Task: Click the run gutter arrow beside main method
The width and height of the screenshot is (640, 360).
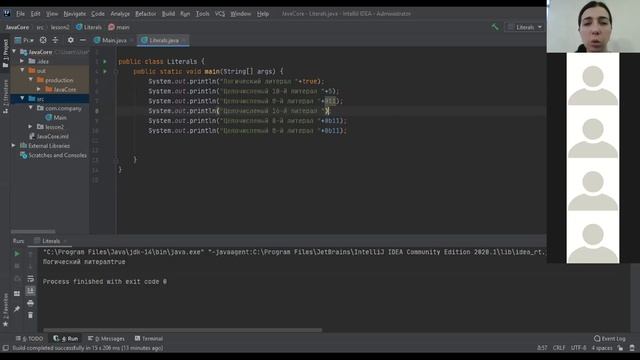Action: (105, 71)
